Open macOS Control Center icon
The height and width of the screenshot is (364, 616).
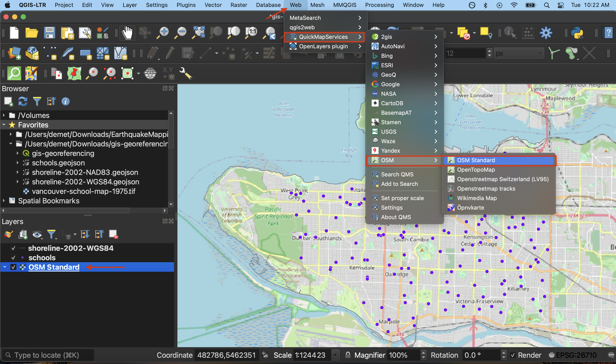click(561, 5)
